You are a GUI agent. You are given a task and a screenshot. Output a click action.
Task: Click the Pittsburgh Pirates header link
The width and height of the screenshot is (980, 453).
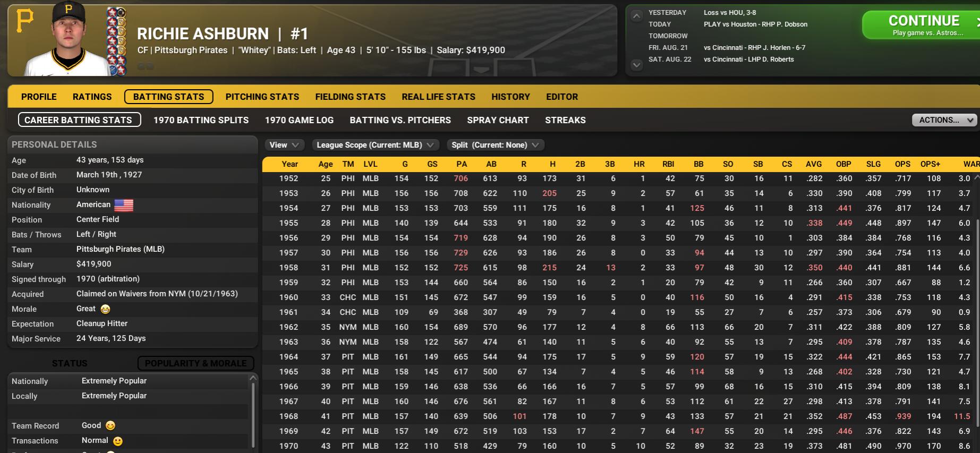click(x=191, y=50)
